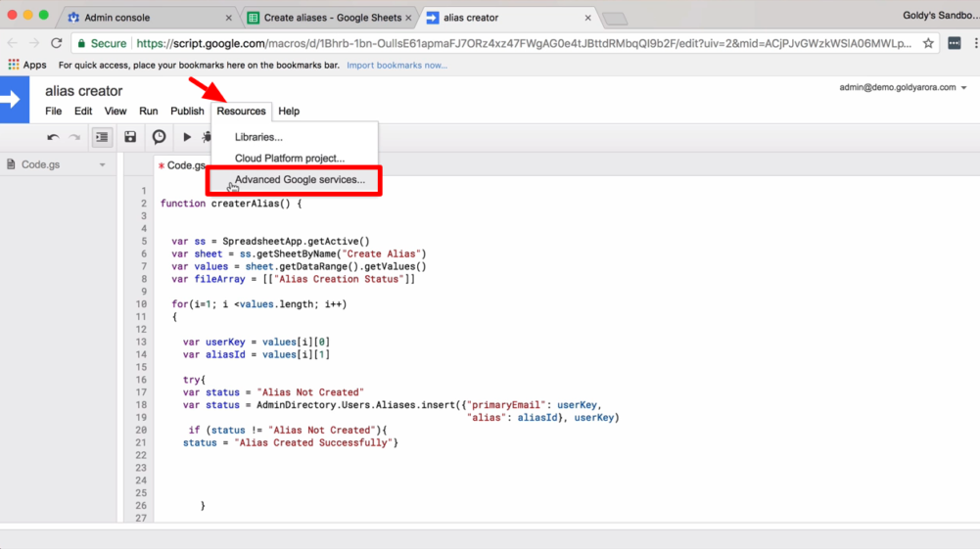Open the Help menu
This screenshot has height=549, width=980.
(x=289, y=112)
